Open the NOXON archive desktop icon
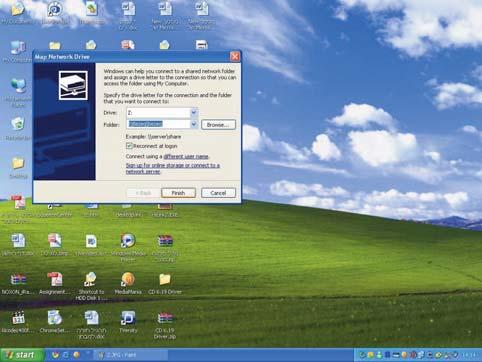This screenshot has width=482, height=362. [18, 279]
